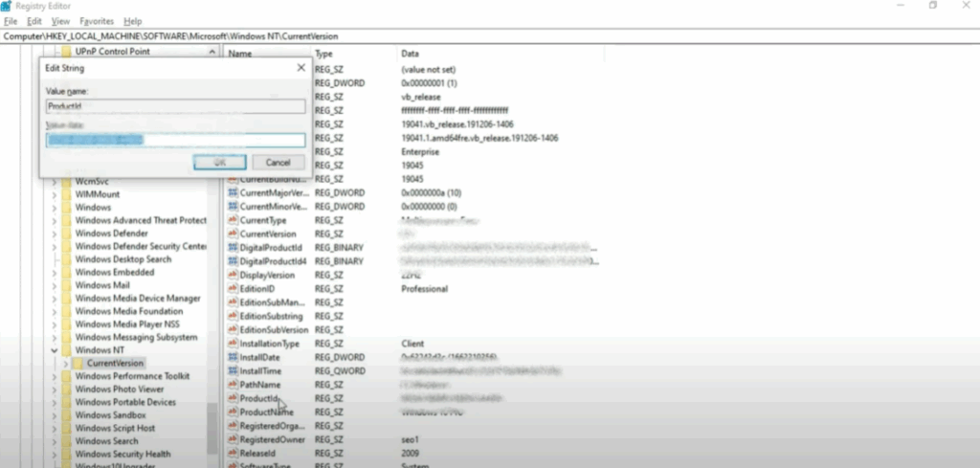Click the EditionID string value icon
980x468 pixels.
click(x=232, y=289)
